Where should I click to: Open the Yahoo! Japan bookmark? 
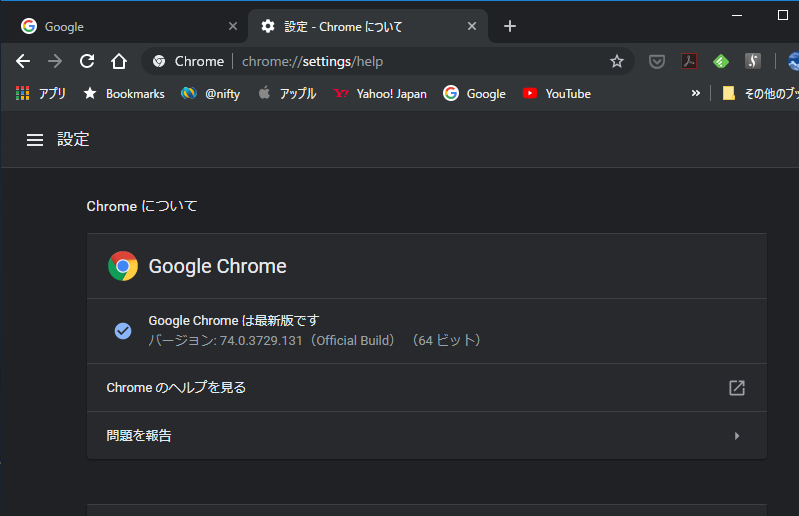point(380,94)
